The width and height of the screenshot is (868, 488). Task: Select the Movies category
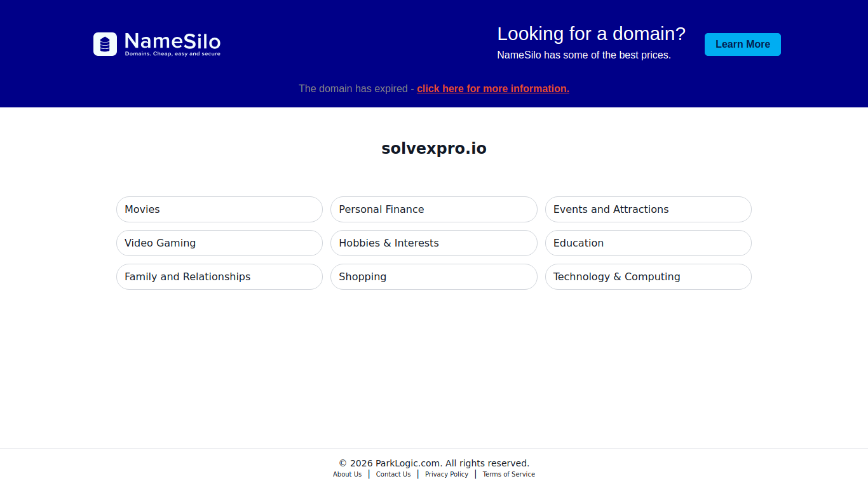tap(219, 209)
